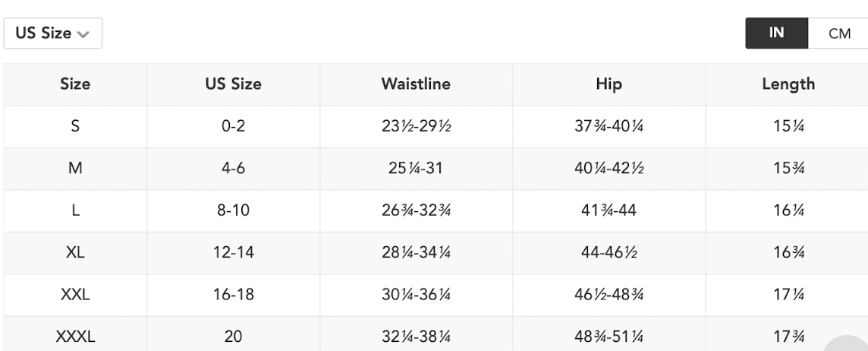Screen dimensions: 868x351
Task: Select the L size row label
Action: [x=75, y=211]
